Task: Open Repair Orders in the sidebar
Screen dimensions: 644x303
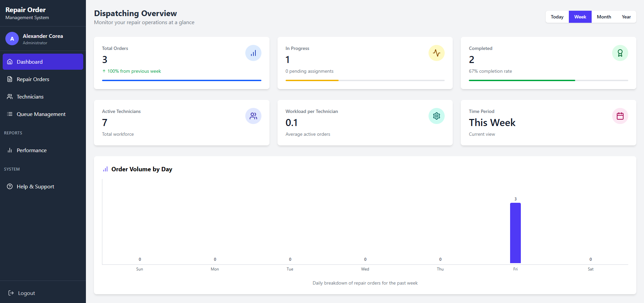Action: pos(43,79)
